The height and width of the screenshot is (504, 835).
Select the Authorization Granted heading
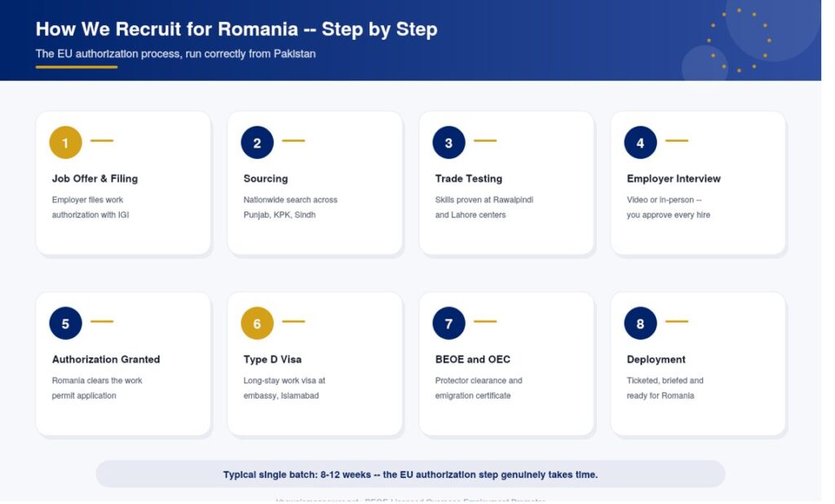tap(106, 359)
